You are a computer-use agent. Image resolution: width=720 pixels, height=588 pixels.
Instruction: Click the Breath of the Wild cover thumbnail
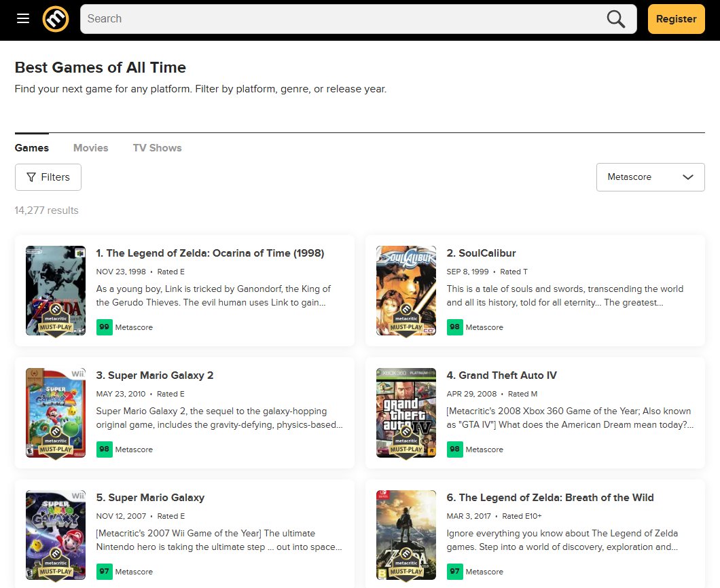coord(406,535)
